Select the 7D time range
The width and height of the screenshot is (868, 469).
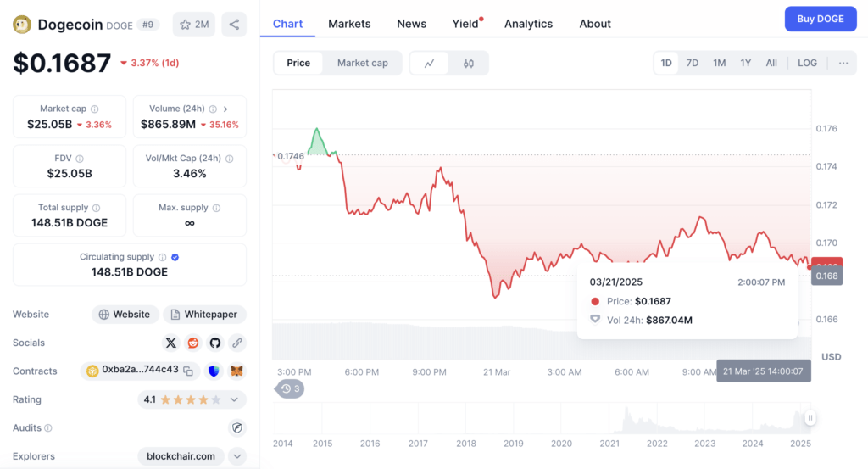692,63
